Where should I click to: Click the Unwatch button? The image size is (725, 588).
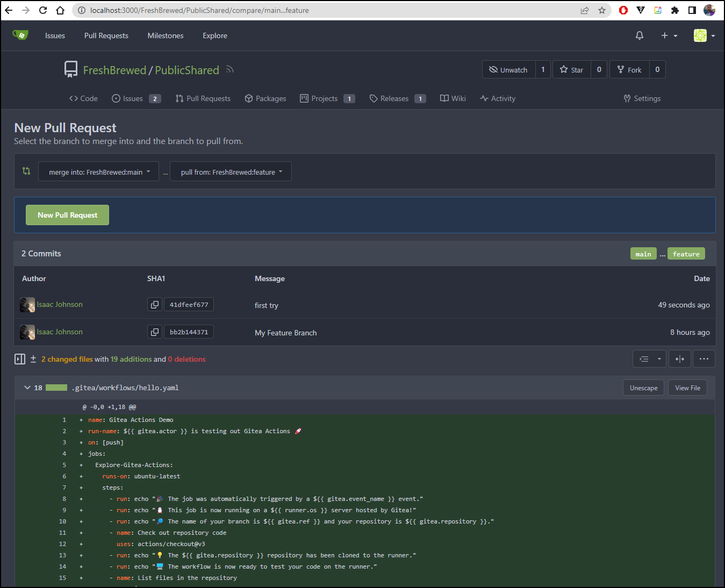click(x=508, y=69)
